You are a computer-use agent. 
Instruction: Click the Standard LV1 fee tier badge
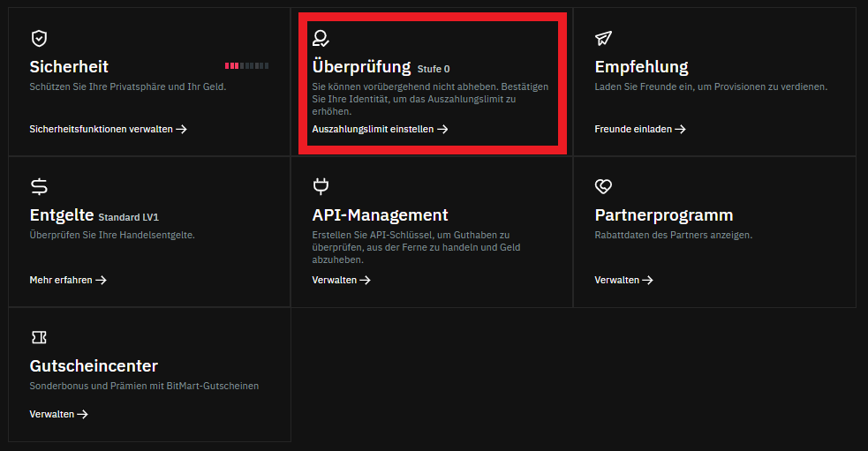pos(128,217)
